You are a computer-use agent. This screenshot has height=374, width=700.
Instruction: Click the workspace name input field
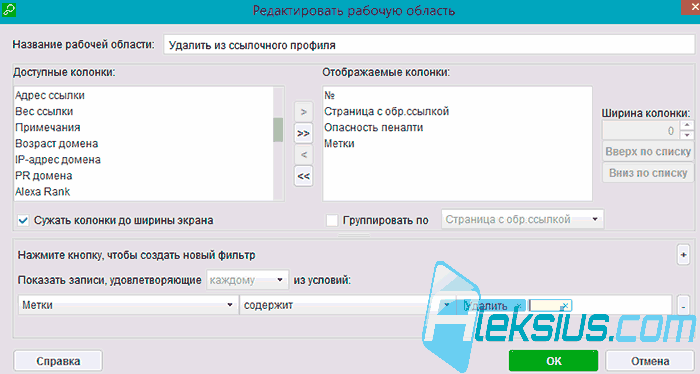click(x=429, y=45)
